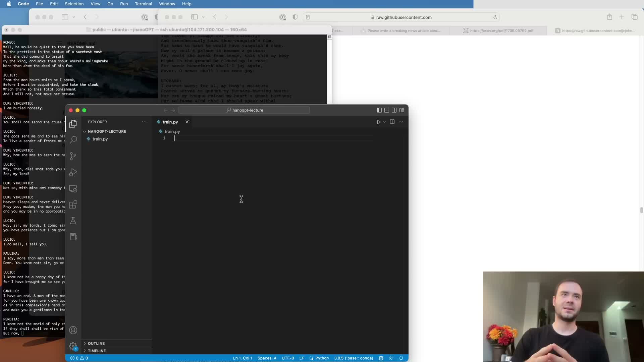The width and height of the screenshot is (644, 362).
Task: Toggle the primary side bar layout button
Action: (379, 110)
